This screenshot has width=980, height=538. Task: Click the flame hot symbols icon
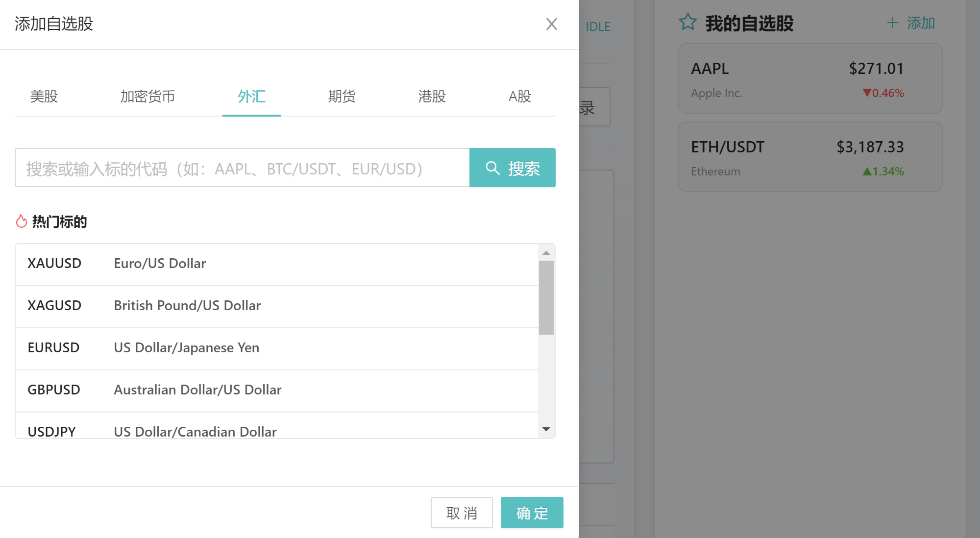21,221
